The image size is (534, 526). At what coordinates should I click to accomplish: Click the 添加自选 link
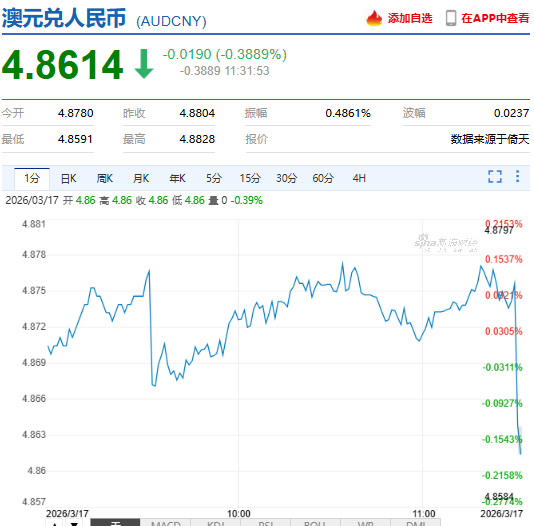click(410, 18)
